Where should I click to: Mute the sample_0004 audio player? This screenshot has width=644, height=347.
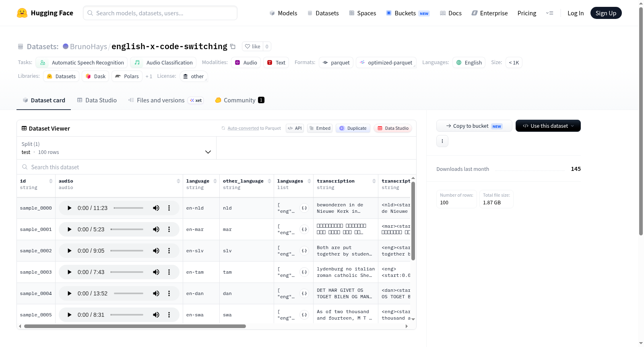[x=156, y=293]
